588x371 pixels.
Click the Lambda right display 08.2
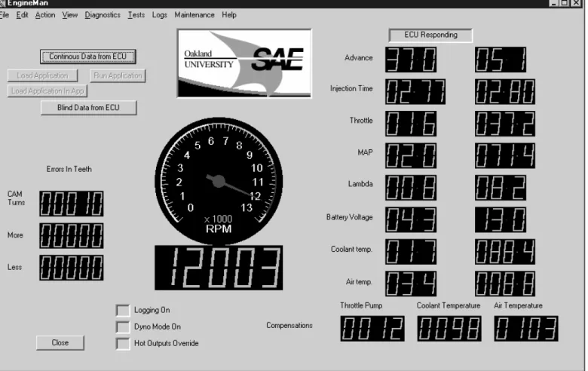(501, 188)
